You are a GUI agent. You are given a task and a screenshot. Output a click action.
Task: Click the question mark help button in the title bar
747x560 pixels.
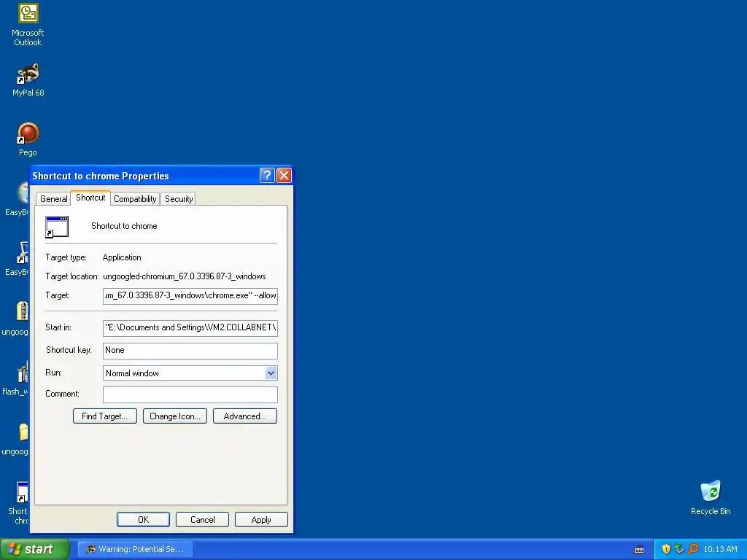[x=267, y=176]
